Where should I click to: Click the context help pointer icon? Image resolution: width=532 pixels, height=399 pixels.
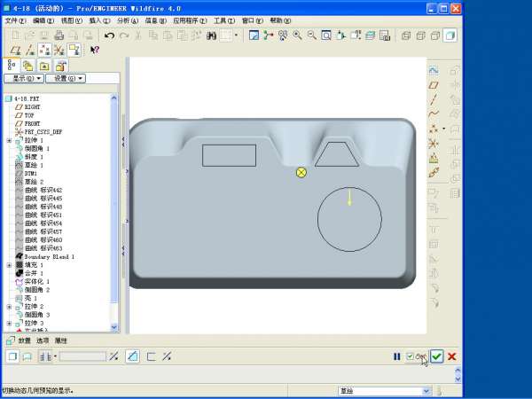pyautogui.click(x=95, y=51)
